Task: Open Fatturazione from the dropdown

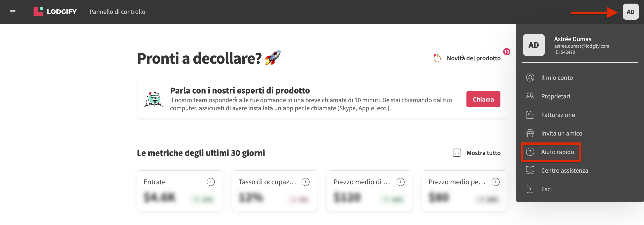Action: pos(558,115)
